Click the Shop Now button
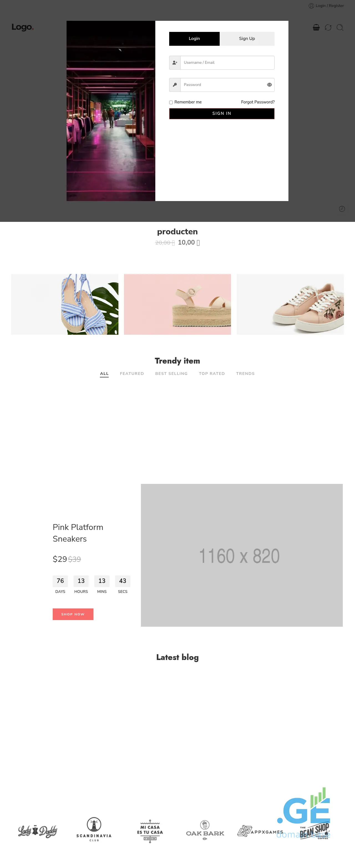The height and width of the screenshot is (868, 355). pos(73,614)
